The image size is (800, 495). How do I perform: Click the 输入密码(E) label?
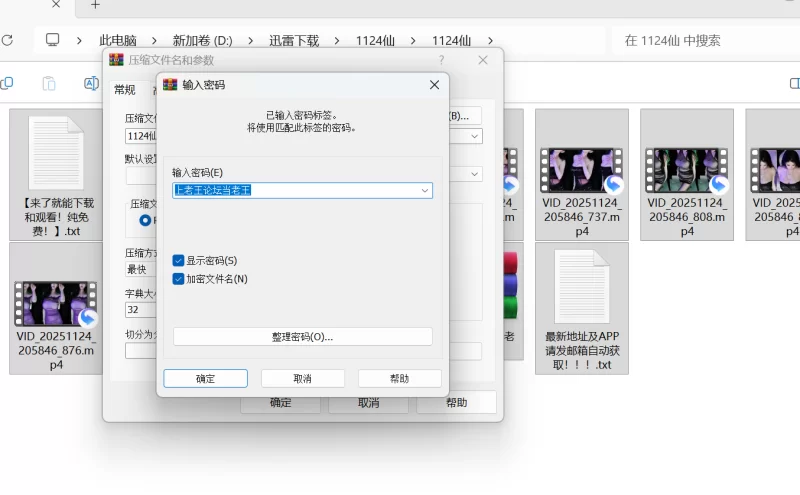tap(197, 172)
